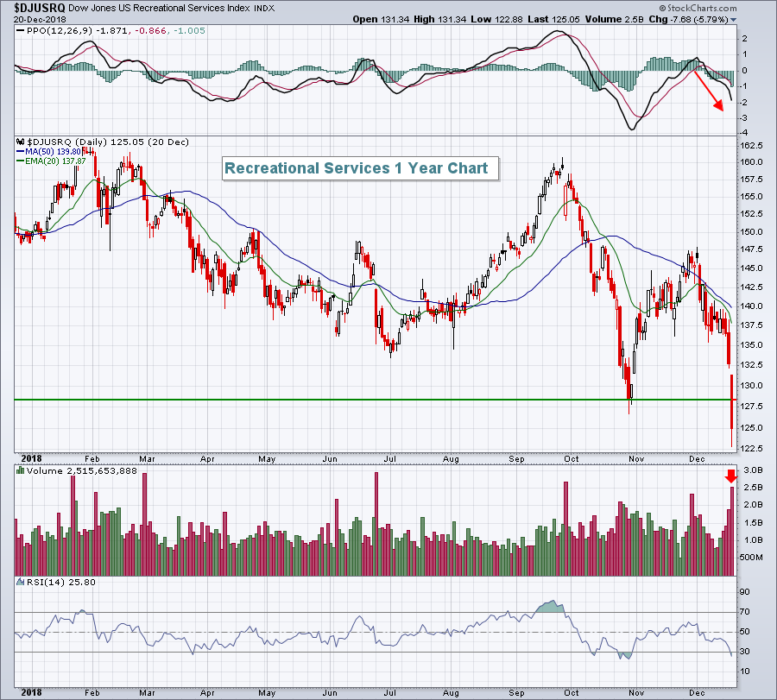Viewport: 777px width, 700px height.
Task: Click the 140.0 price axis label
Action: [x=752, y=306]
